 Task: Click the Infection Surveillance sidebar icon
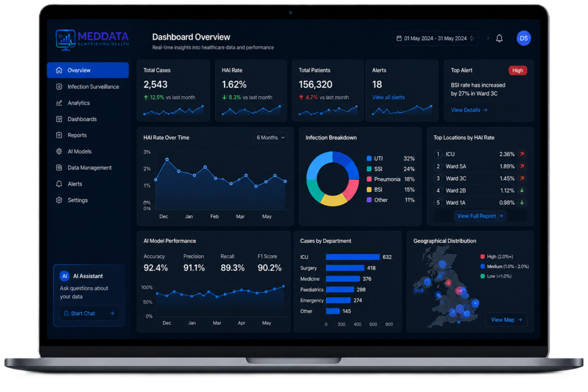click(59, 87)
